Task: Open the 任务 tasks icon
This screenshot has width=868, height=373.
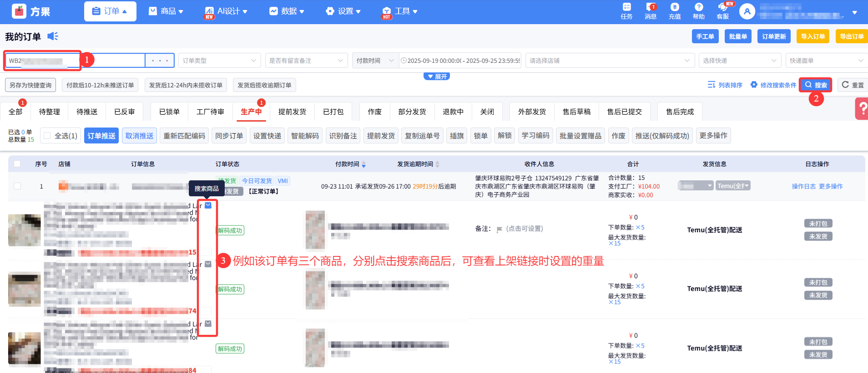Action: pos(626,8)
